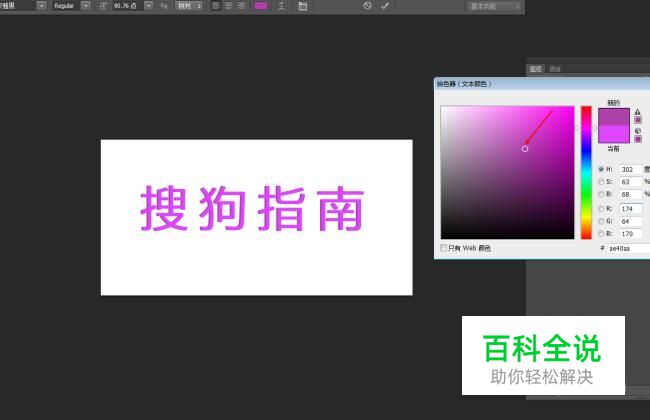The height and width of the screenshot is (420, 650).
Task: Switch to the Layers panel tab
Action: 536,69
